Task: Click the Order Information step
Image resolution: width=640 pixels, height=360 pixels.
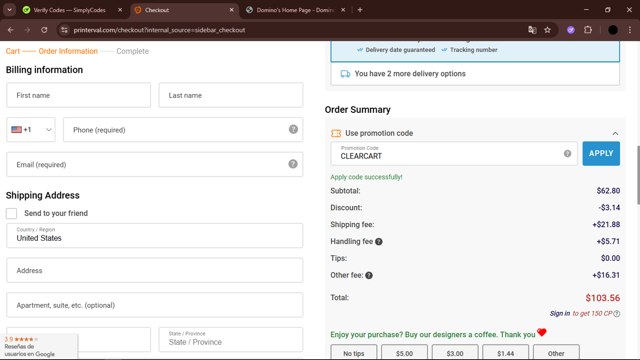Action: 68,51
